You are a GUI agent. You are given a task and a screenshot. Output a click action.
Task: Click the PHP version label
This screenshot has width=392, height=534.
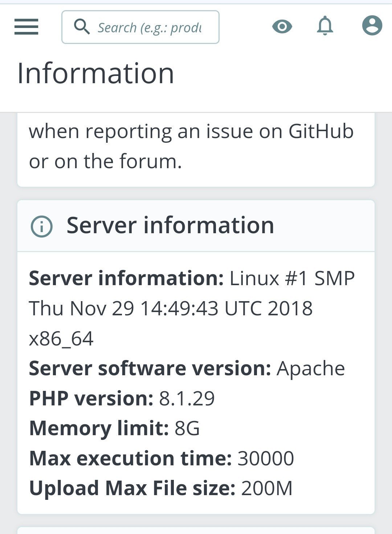(91, 399)
